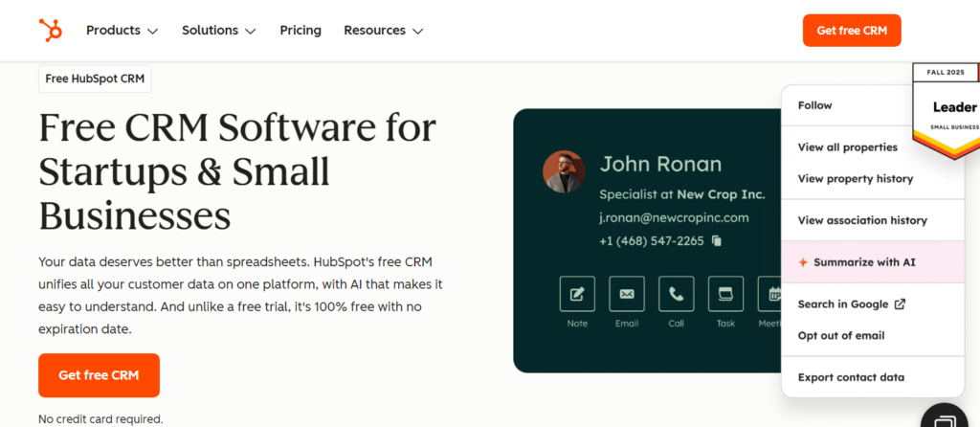Select Opt out of email
The image size is (980, 427).
click(841, 336)
